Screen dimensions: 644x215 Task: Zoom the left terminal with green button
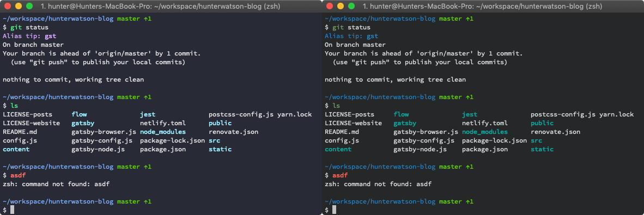pyautogui.click(x=29, y=6)
